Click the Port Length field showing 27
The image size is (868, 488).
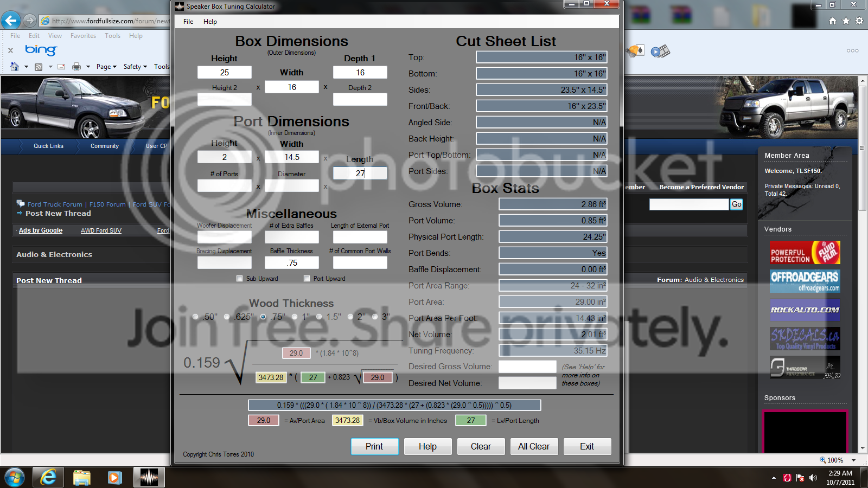pyautogui.click(x=360, y=173)
